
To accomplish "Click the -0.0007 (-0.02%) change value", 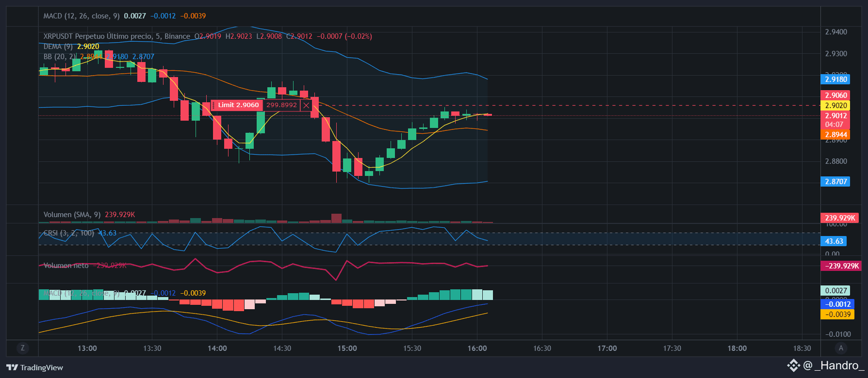I will coord(344,36).
